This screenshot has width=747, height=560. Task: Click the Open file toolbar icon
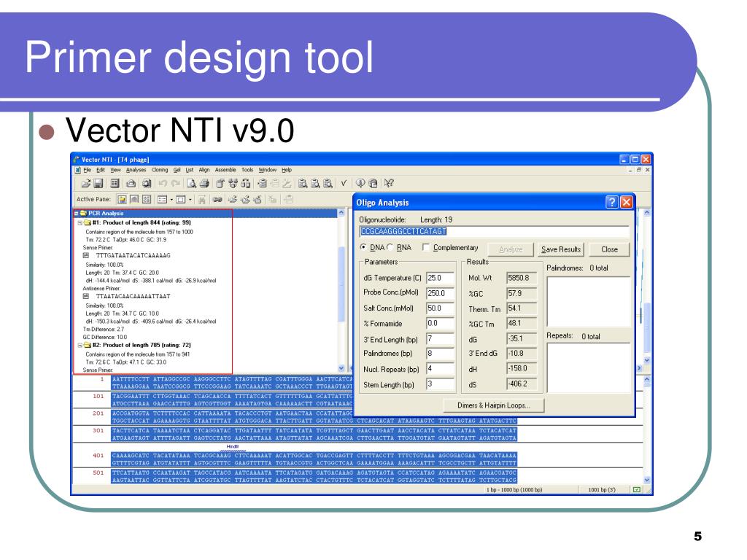tap(86, 183)
